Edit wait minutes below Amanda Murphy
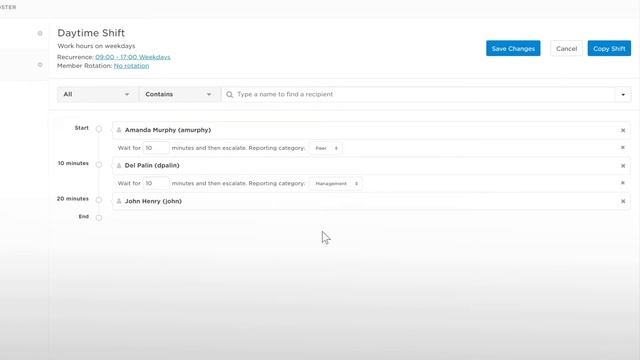The width and height of the screenshot is (640, 360). tap(156, 148)
